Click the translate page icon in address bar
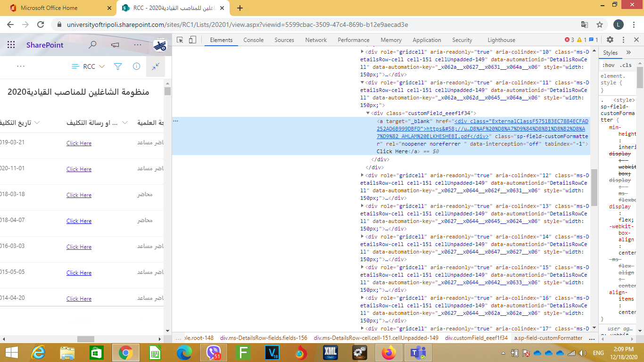This screenshot has height=362, width=644. click(585, 25)
